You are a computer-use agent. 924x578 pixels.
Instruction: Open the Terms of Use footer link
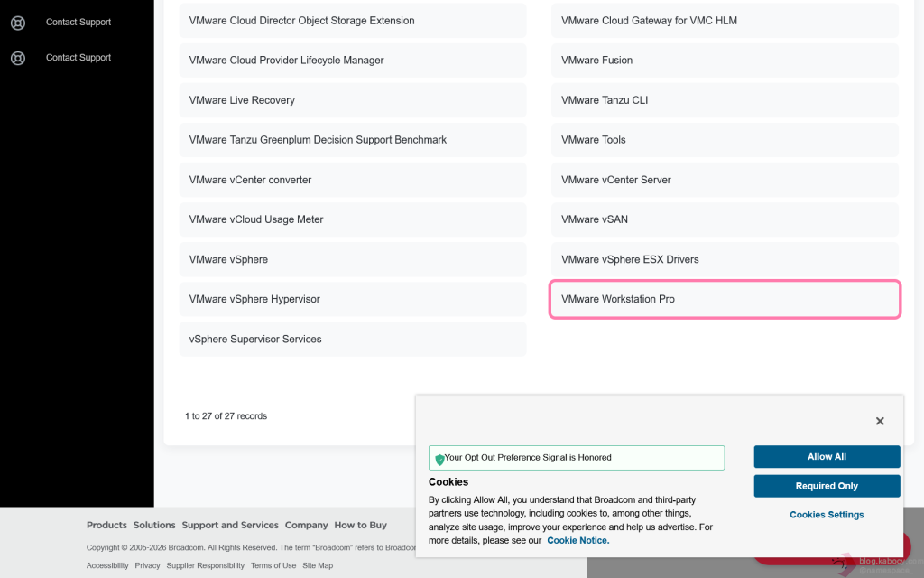pos(273,565)
